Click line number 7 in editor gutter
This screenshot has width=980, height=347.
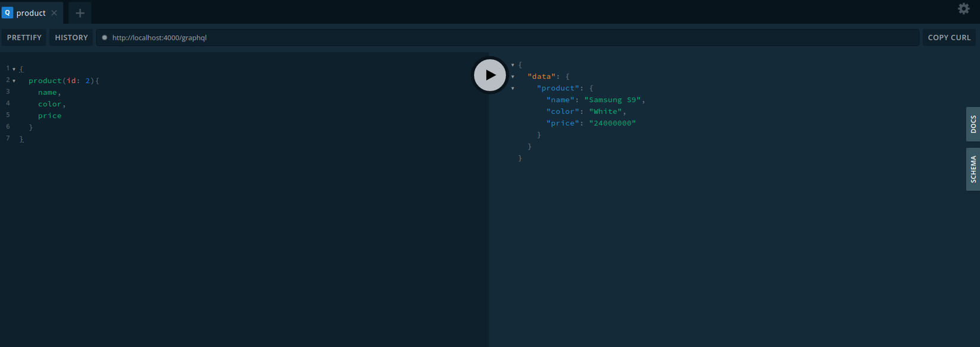(x=8, y=138)
